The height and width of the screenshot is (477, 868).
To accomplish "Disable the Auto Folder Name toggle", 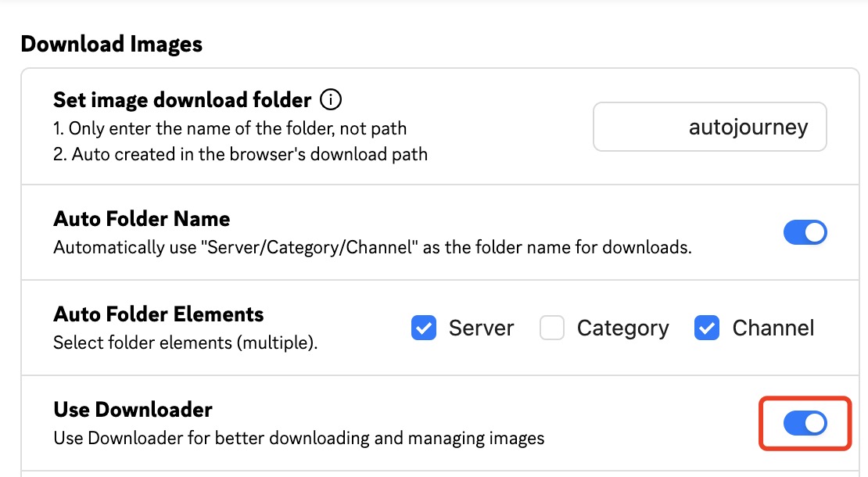I will click(805, 232).
